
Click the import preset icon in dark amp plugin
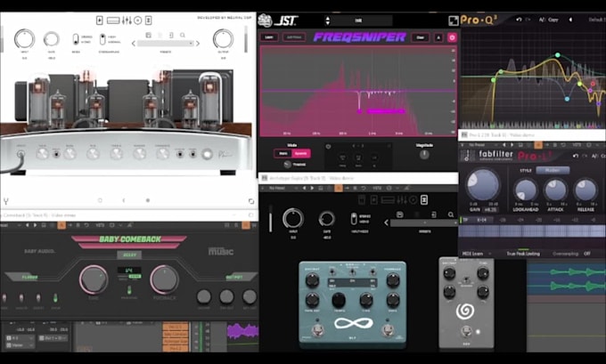point(434,214)
